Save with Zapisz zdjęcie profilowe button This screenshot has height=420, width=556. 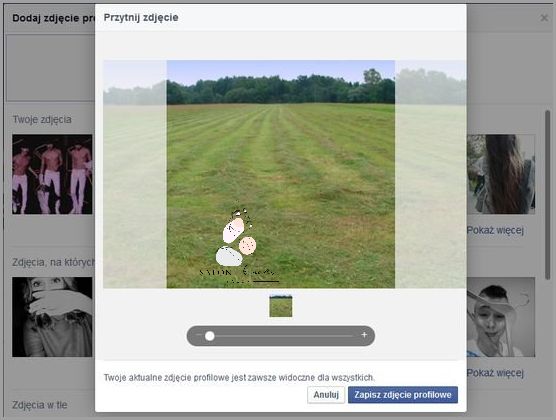click(x=403, y=395)
